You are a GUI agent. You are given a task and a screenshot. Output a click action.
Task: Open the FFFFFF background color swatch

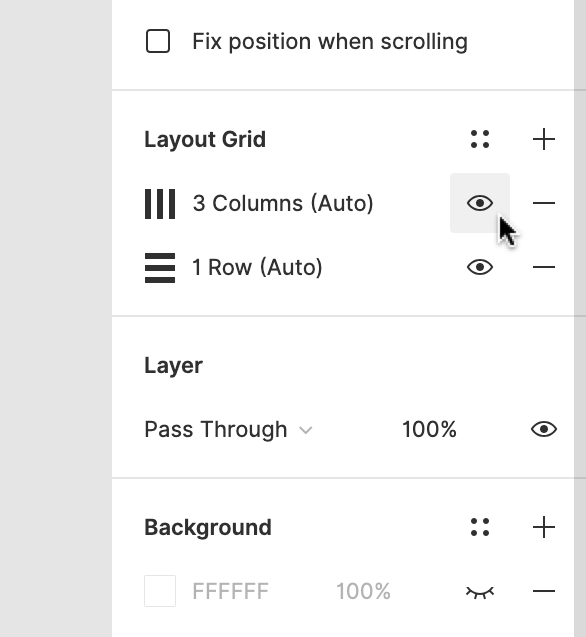tap(160, 591)
